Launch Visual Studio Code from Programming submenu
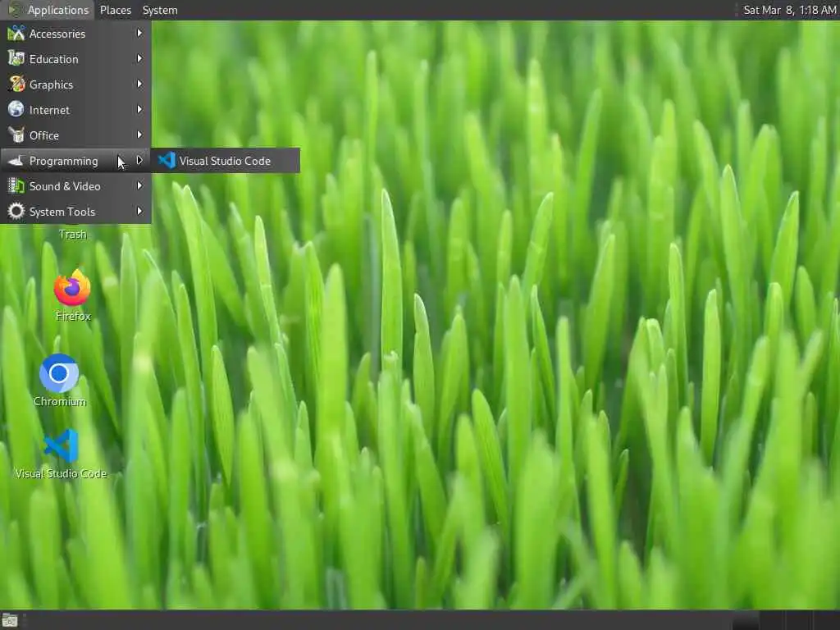Screen dimensions: 840x630 tap(226, 160)
